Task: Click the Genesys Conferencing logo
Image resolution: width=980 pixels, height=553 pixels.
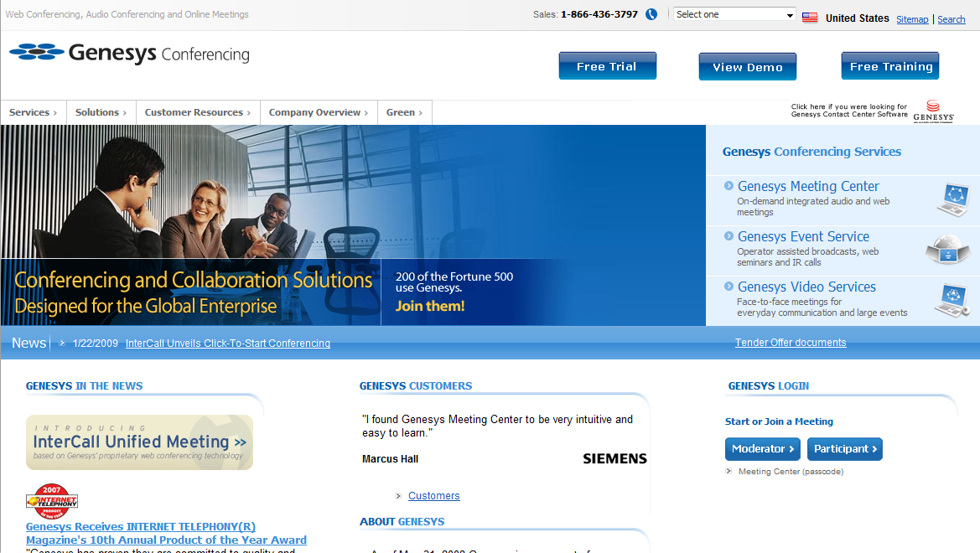Action: point(129,54)
